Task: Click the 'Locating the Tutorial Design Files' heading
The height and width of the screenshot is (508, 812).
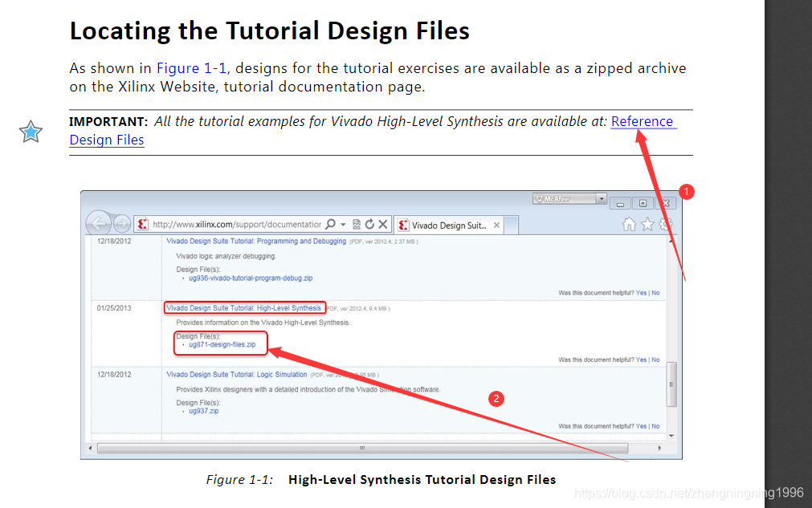Action: coord(269,31)
